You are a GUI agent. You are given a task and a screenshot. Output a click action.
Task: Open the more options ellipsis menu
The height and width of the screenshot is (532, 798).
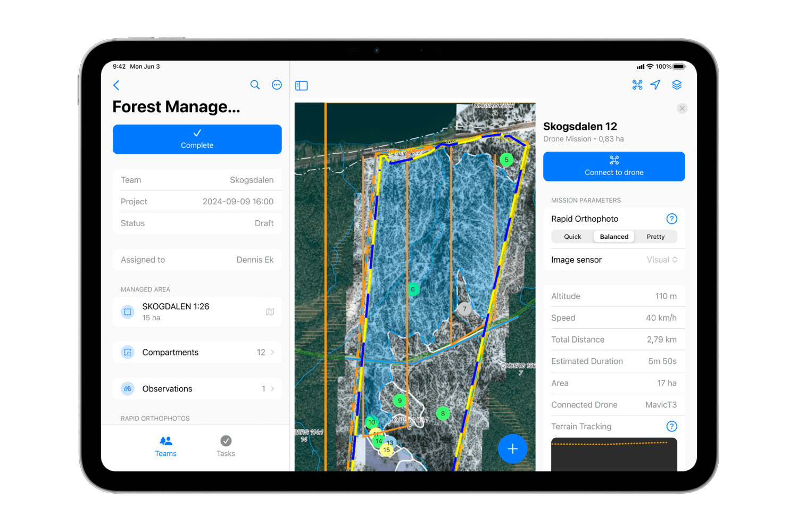277,85
